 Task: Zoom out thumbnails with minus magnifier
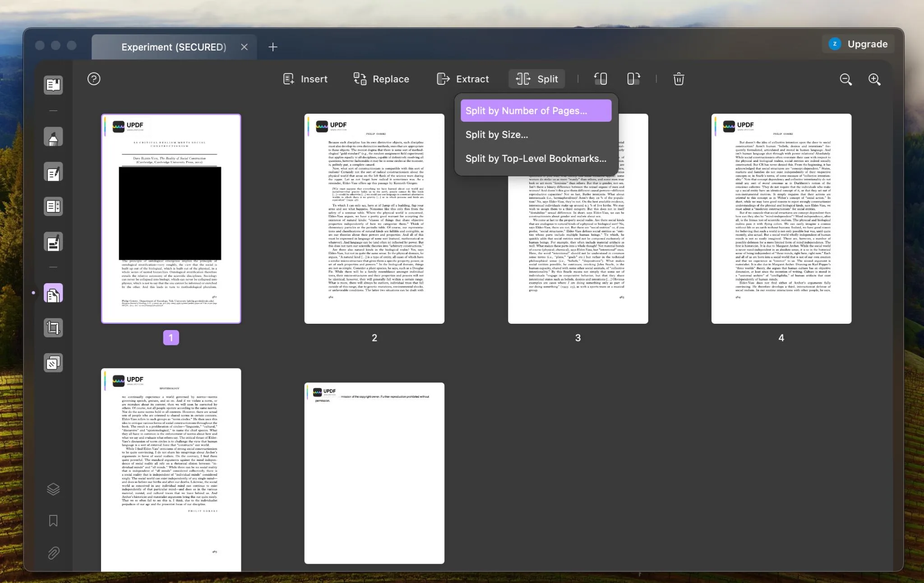click(846, 79)
